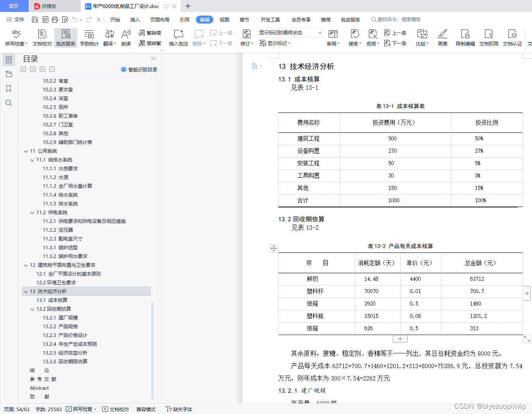Collapse the 11.1 给排水系统 node
This screenshot has width=532, height=414.
click(x=32, y=160)
